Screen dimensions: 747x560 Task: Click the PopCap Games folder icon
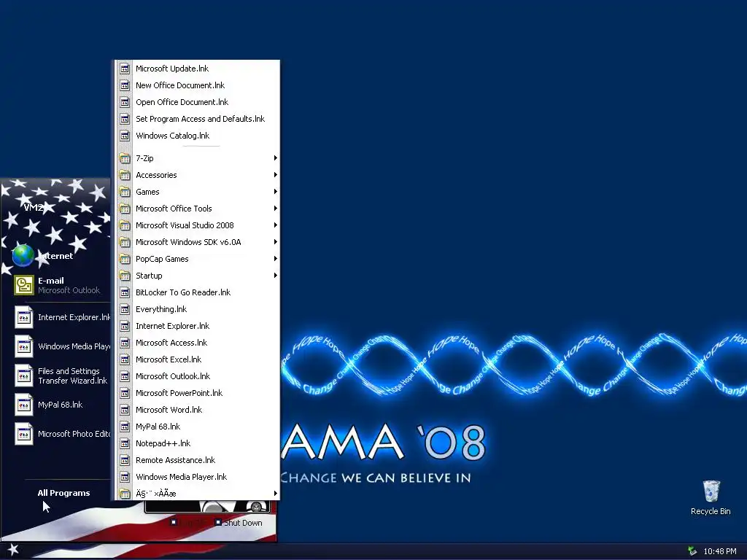tap(125, 259)
